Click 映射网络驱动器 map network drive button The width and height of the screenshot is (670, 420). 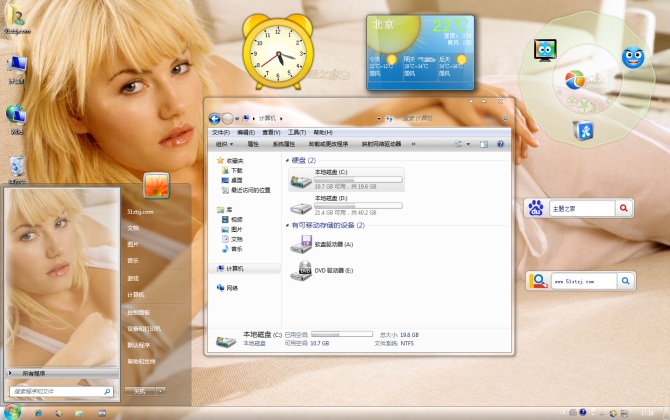coord(381,144)
